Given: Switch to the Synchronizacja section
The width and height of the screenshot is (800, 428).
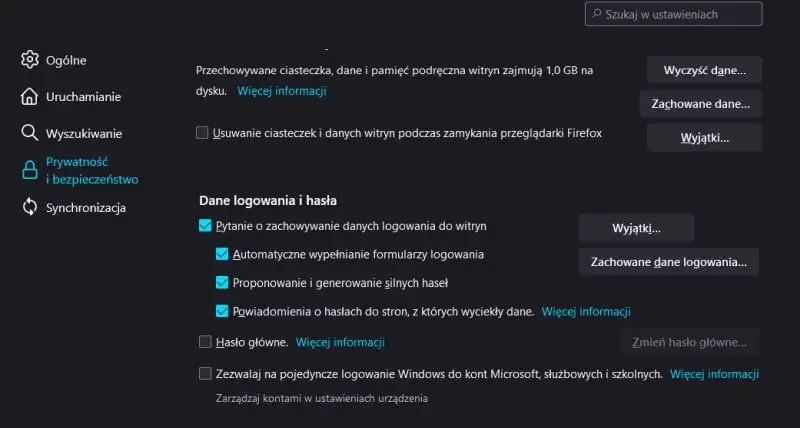Looking at the screenshot, I should tap(86, 208).
